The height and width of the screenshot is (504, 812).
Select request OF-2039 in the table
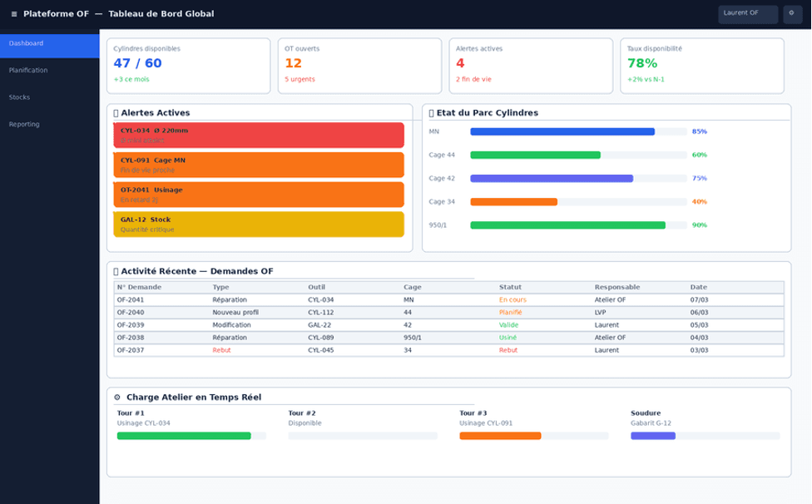(x=449, y=325)
